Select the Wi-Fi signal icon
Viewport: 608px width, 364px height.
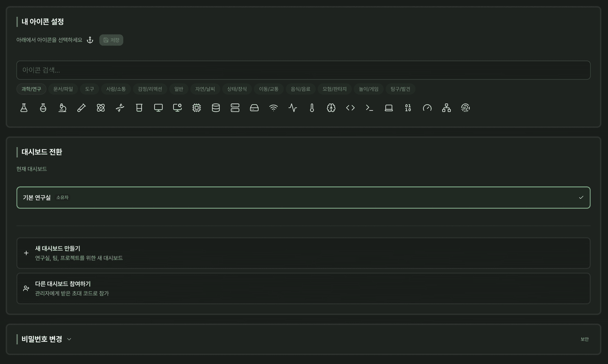[x=273, y=108]
